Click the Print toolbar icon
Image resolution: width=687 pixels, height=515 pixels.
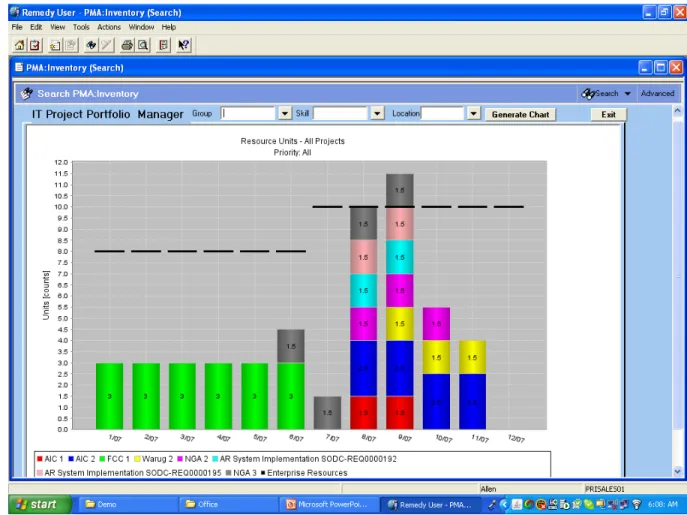[127, 45]
